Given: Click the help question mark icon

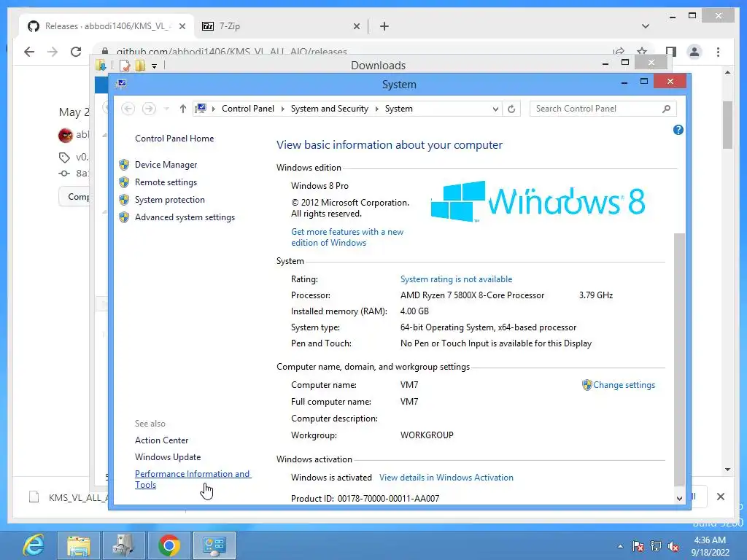Looking at the screenshot, I should point(678,130).
